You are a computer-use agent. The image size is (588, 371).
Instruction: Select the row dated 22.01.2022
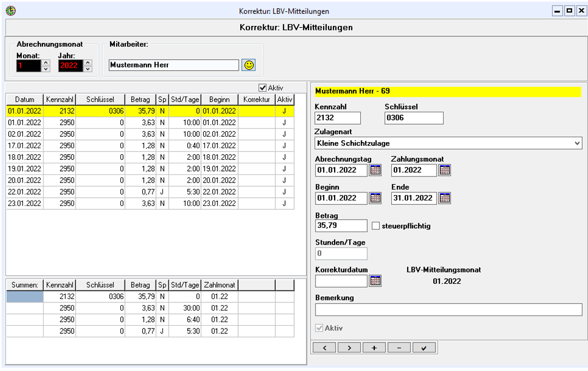click(150, 192)
